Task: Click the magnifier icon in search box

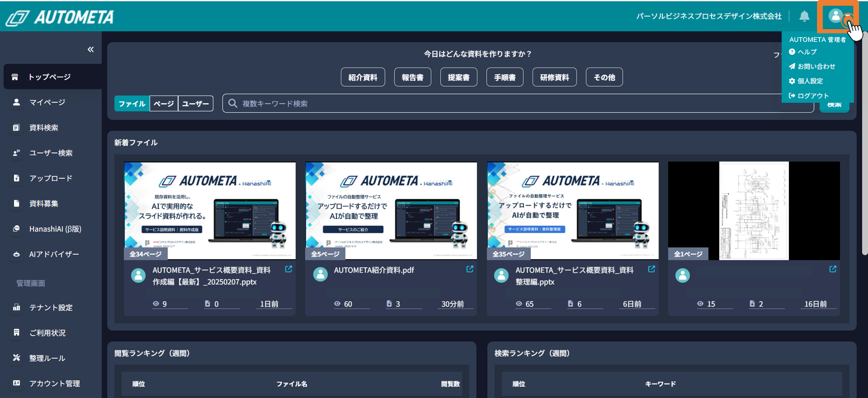Action: click(x=232, y=103)
